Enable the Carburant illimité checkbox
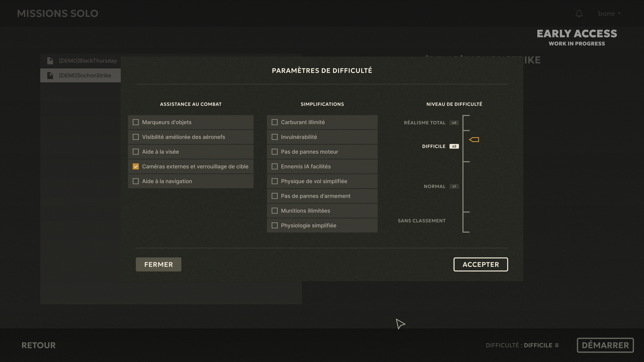The image size is (644, 362). (x=275, y=122)
